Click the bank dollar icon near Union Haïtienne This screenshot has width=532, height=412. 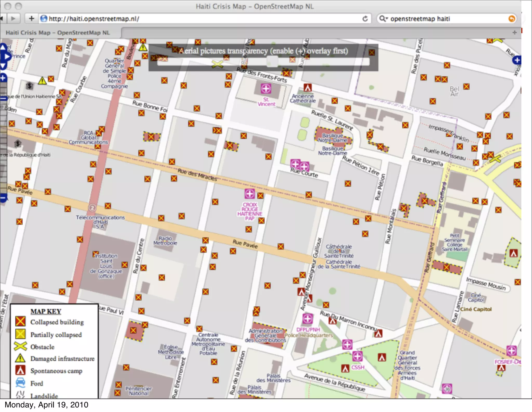(x=30, y=85)
